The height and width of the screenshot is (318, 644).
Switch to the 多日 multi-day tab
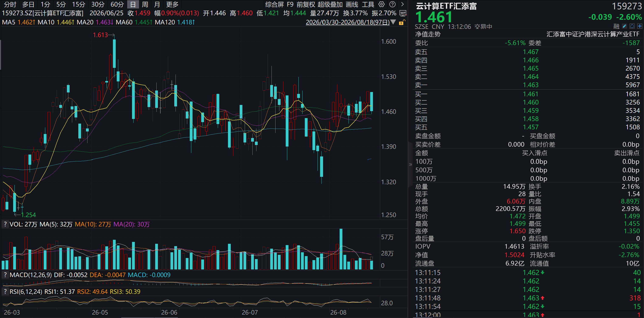click(28, 4)
